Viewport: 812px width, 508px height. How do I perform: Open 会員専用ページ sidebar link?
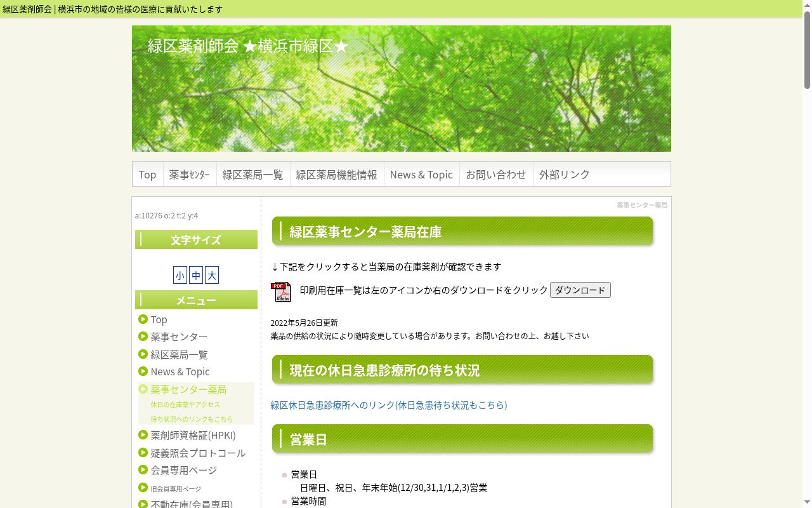point(184,470)
